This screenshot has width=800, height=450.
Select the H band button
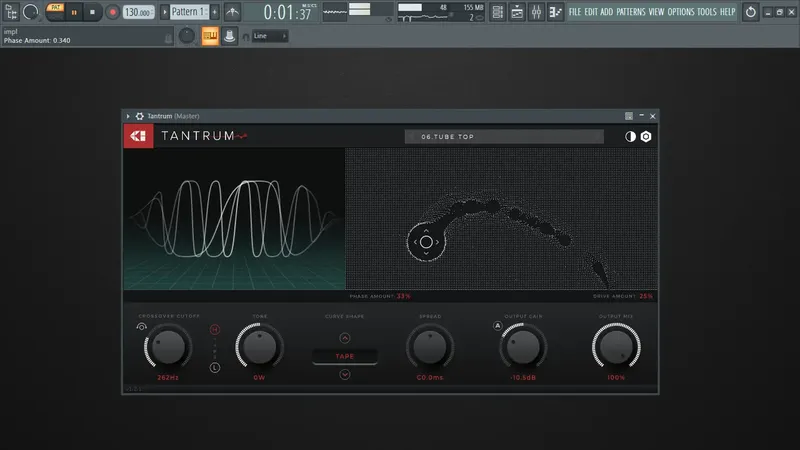215,330
